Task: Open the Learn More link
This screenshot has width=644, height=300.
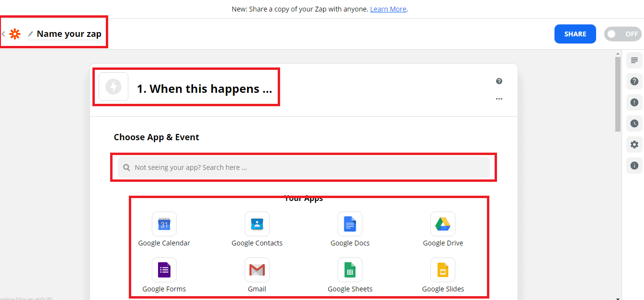Action: (388, 9)
